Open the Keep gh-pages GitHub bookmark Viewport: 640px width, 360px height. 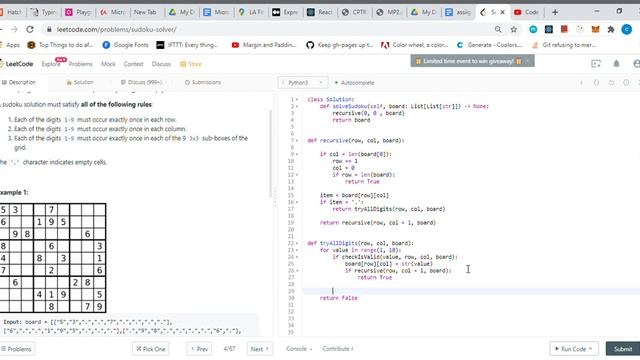click(340, 45)
